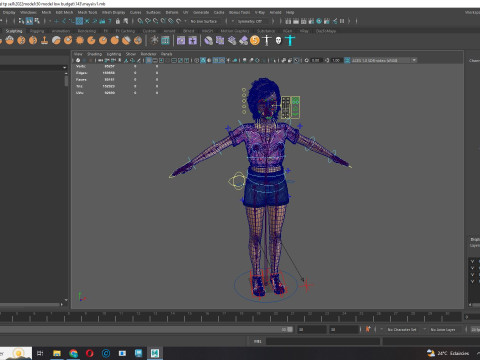
Task: Click the playback range slider handle
Action: pos(290,329)
